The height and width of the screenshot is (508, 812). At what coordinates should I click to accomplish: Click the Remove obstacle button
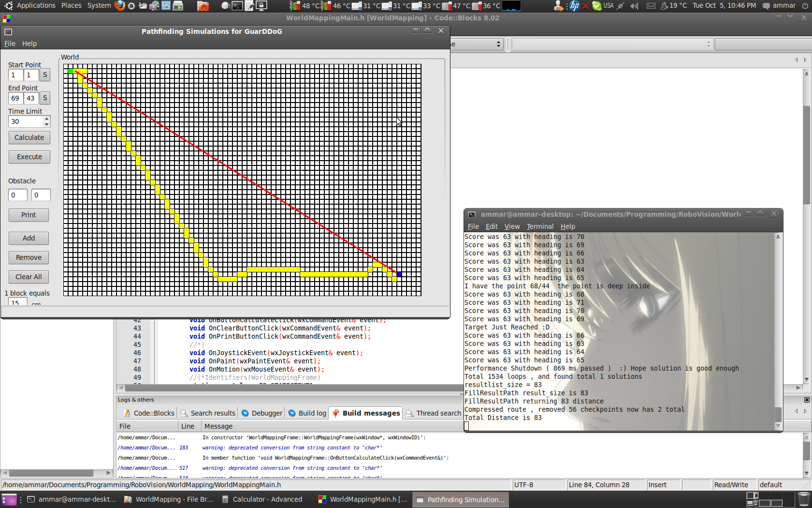coord(29,257)
